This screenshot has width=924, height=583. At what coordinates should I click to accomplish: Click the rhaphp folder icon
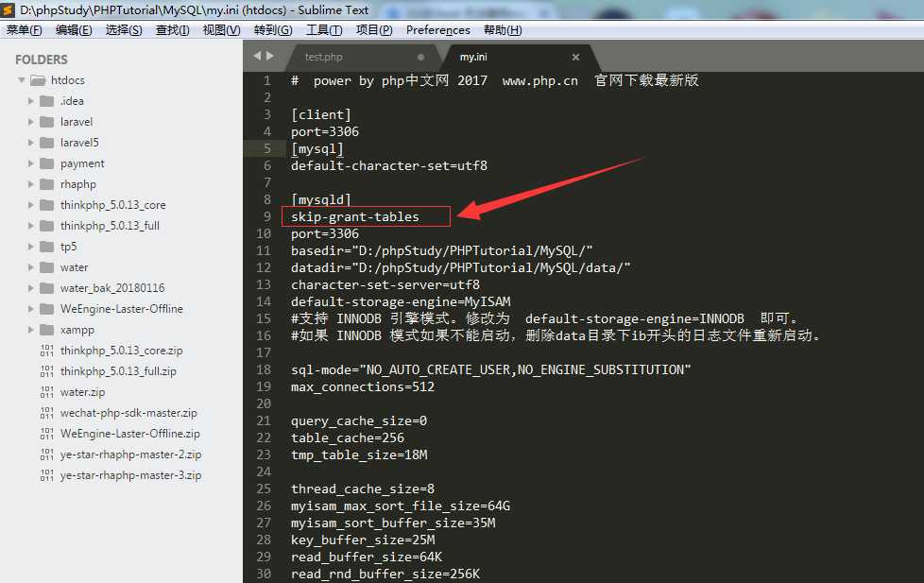click(47, 184)
